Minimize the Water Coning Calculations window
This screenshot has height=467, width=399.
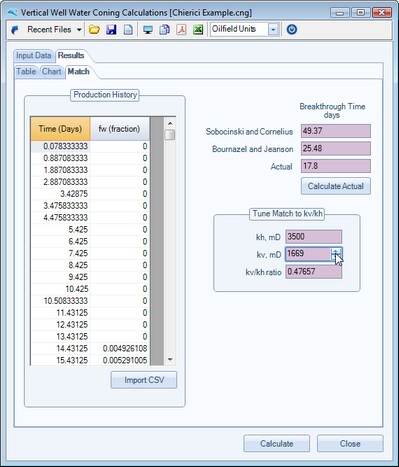coord(340,13)
